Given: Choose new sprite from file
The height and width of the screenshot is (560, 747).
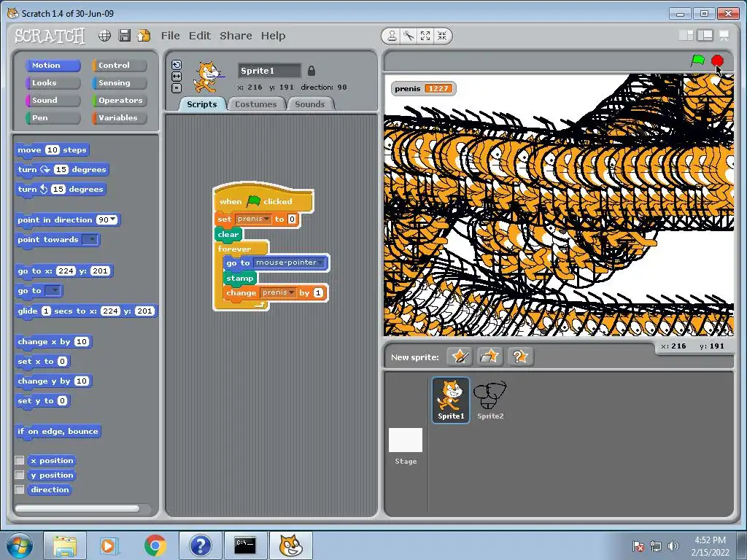Looking at the screenshot, I should 489,357.
